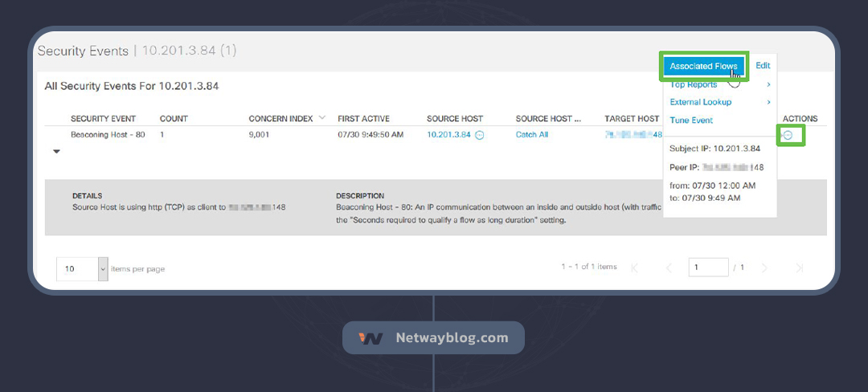Expand the Top Reports submenu

pyautogui.click(x=768, y=84)
